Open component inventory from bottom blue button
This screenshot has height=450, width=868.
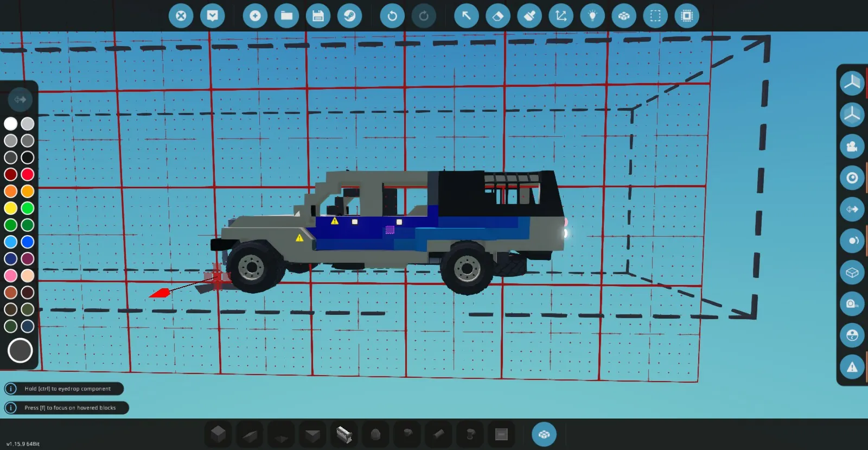tap(544, 434)
